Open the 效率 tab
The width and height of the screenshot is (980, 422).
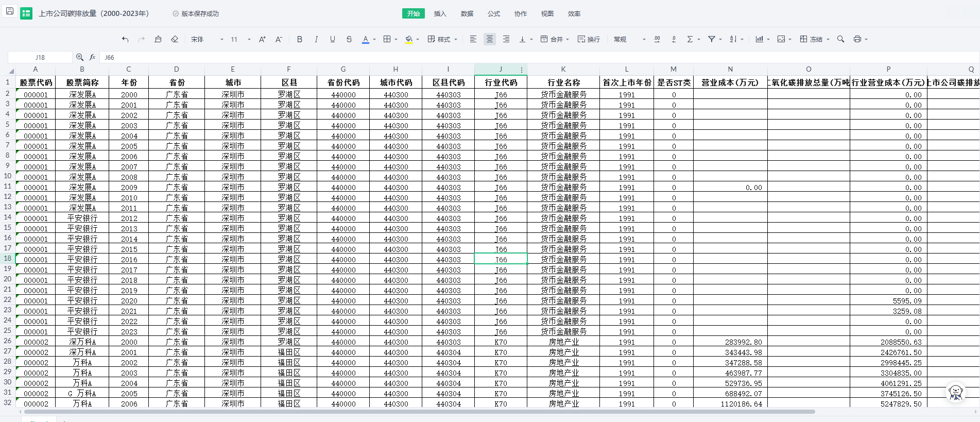click(x=574, y=13)
